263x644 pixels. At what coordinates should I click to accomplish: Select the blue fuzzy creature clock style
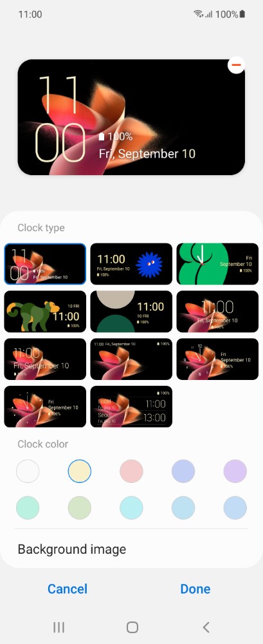point(131,263)
